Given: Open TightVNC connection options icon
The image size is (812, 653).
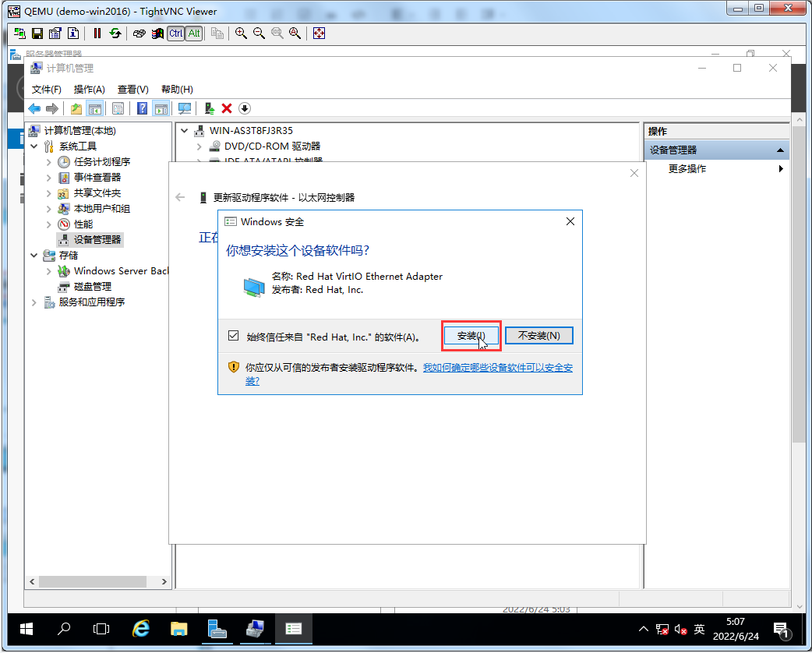Looking at the screenshot, I should coord(55,34).
